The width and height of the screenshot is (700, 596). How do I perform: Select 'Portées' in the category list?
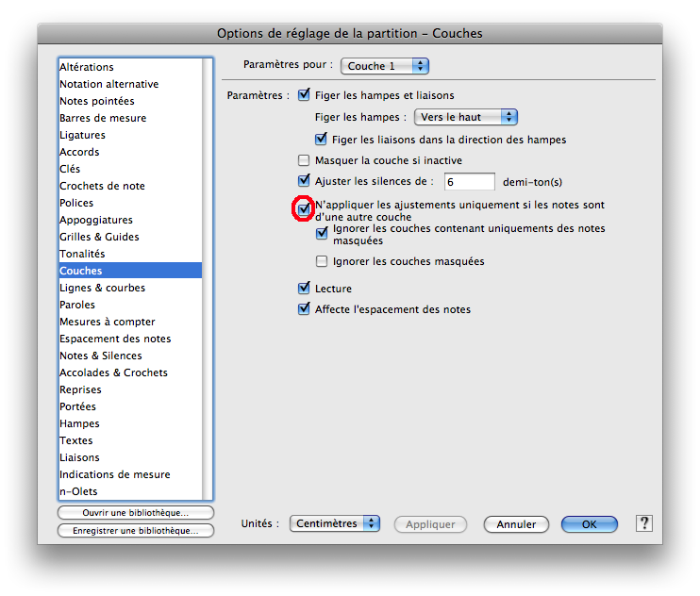coord(78,406)
